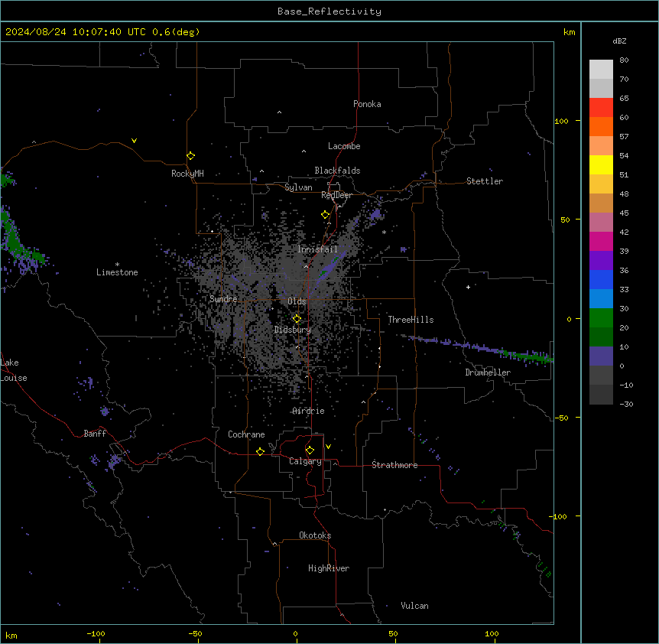Click the HighRiver label
This screenshot has height=644, width=659.
pos(329,568)
